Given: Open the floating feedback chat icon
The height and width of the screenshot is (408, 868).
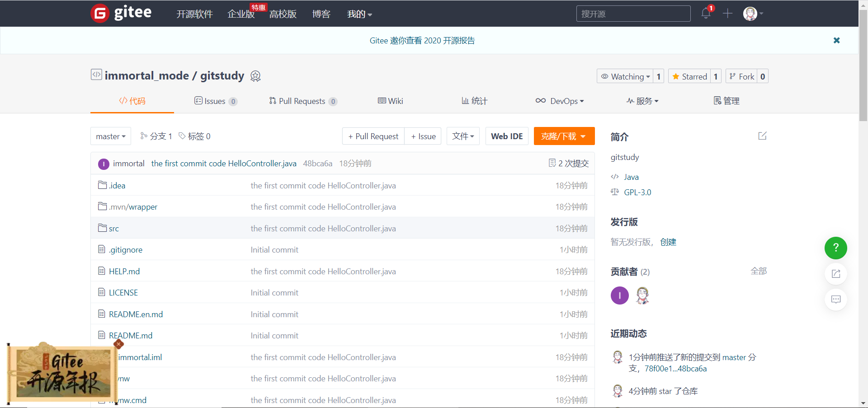Looking at the screenshot, I should pyautogui.click(x=835, y=299).
